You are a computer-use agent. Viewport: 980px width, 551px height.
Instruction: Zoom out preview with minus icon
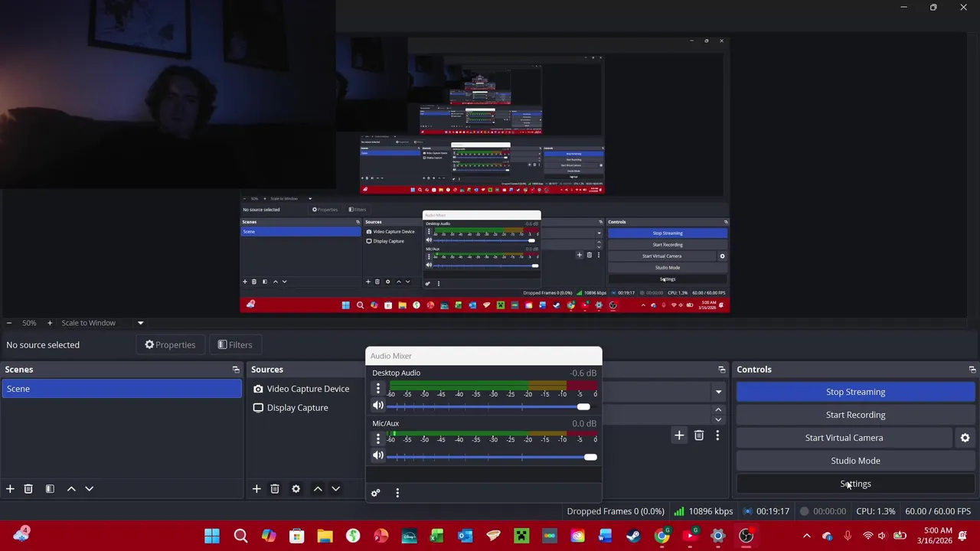point(8,323)
